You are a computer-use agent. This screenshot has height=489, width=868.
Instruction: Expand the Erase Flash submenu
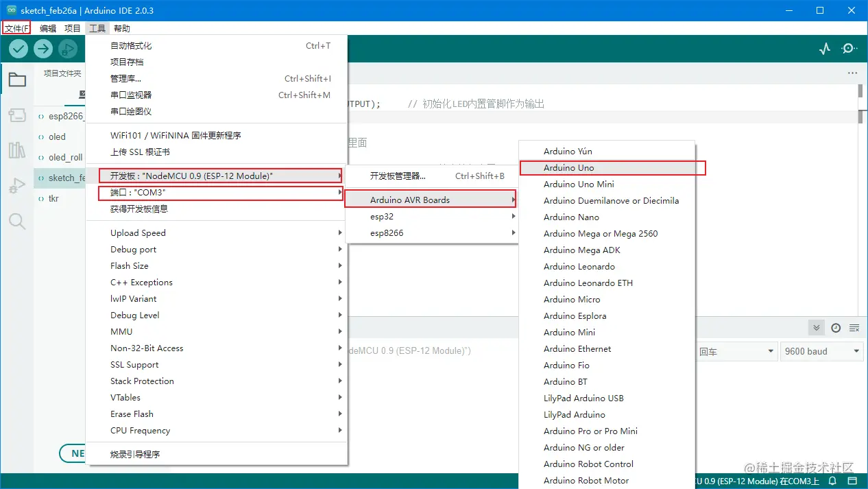pyautogui.click(x=217, y=414)
